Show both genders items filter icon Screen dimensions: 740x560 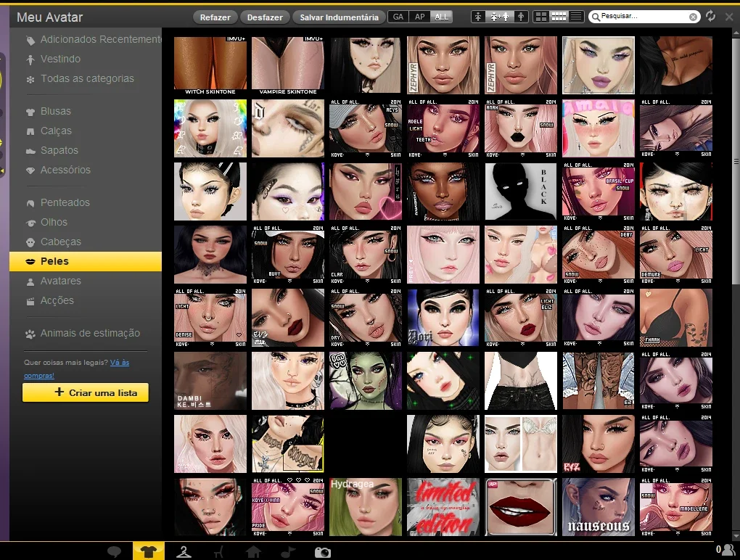click(499, 17)
